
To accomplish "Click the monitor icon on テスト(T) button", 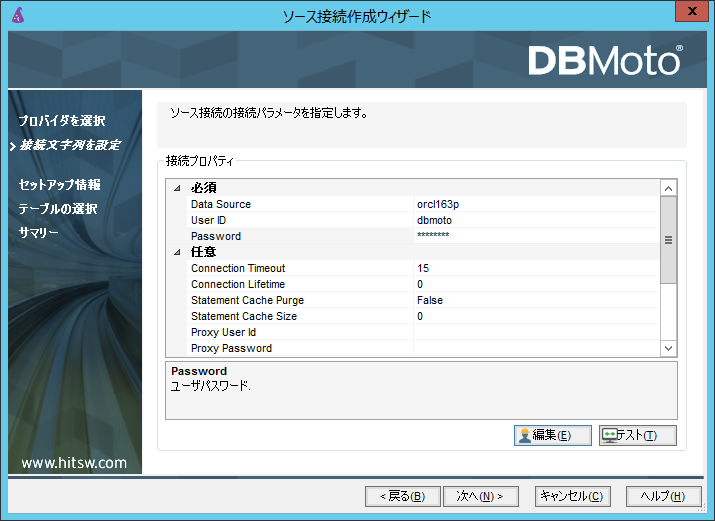I will [x=609, y=435].
